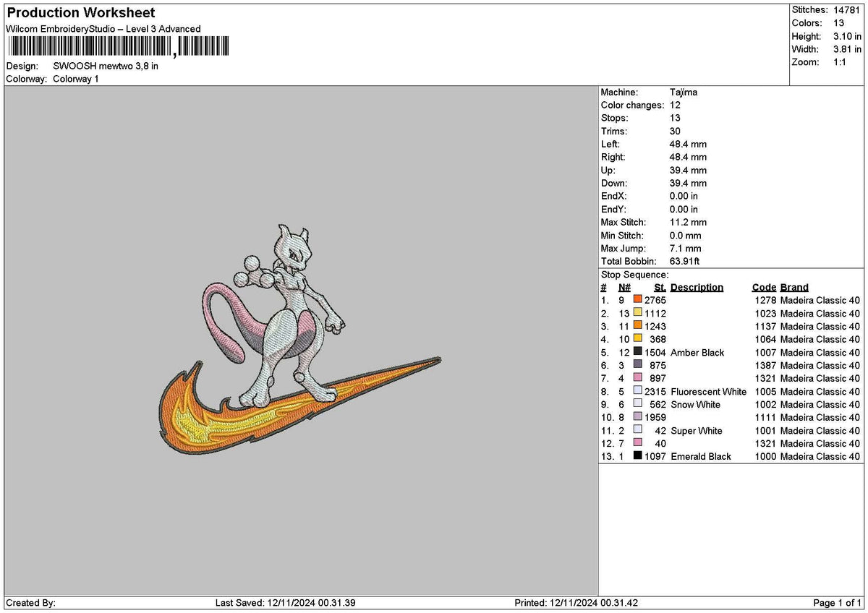Image resolution: width=868 pixels, height=613 pixels.
Task: Select thread code 1278
Action: tap(765, 299)
